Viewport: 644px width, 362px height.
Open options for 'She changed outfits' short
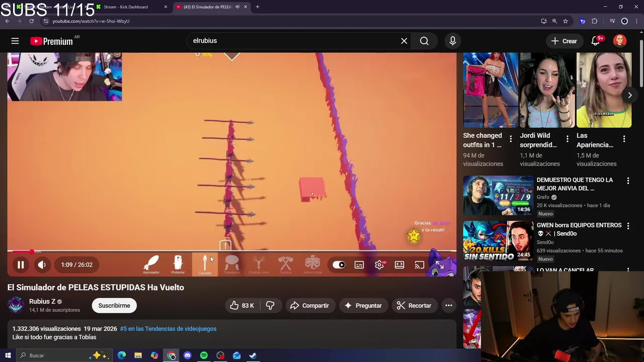(511, 139)
